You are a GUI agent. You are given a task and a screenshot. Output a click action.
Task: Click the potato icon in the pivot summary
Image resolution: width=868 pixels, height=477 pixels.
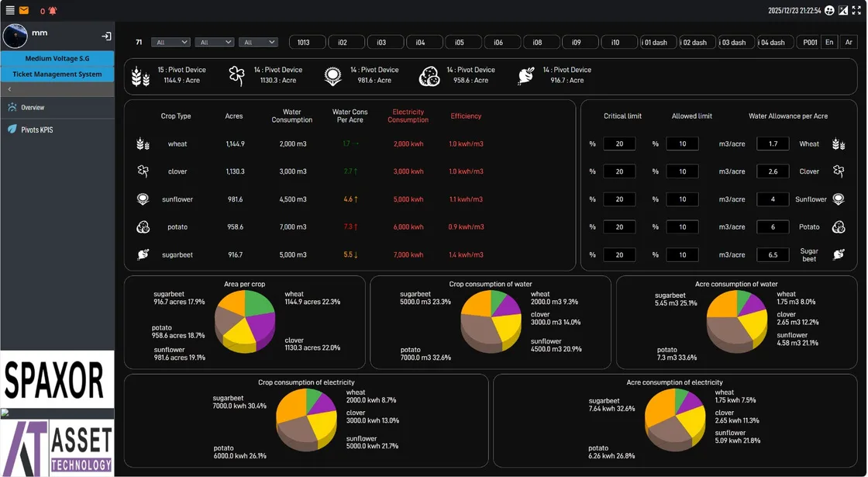pos(429,76)
